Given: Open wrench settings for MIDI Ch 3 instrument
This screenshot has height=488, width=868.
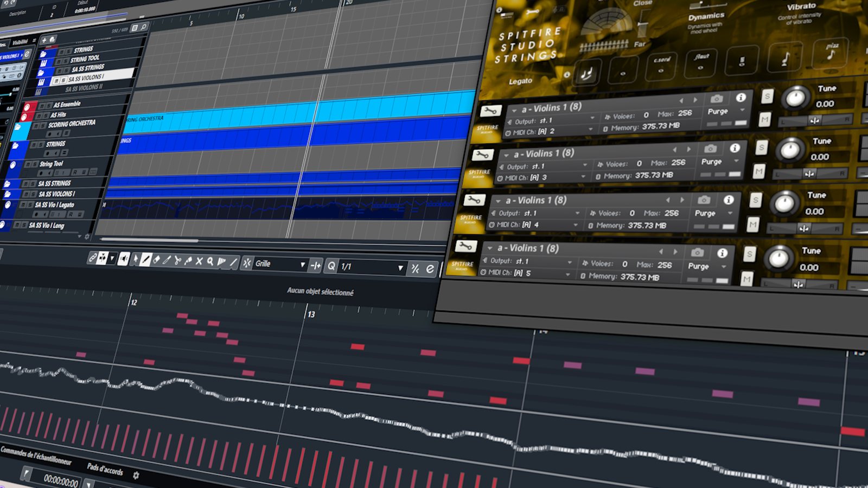Looking at the screenshot, I should 482,156.
